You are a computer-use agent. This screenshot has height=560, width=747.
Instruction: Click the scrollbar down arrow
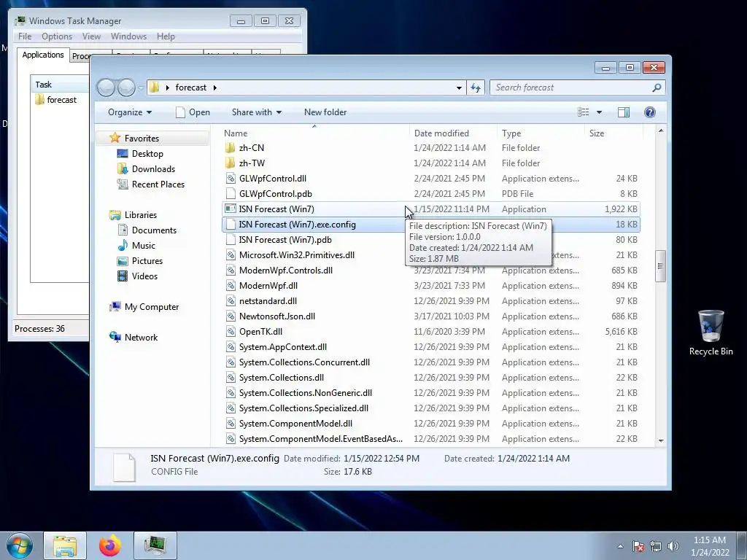660,440
